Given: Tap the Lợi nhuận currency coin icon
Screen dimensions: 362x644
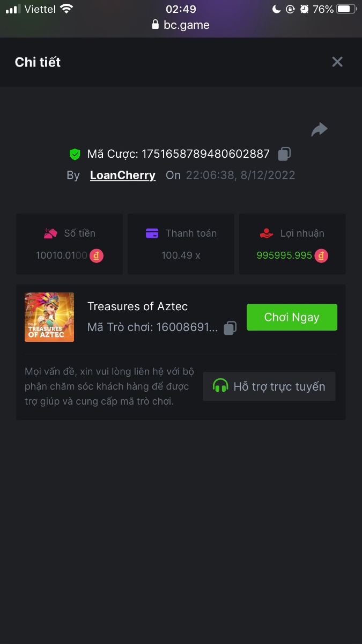Looking at the screenshot, I should point(321,255).
